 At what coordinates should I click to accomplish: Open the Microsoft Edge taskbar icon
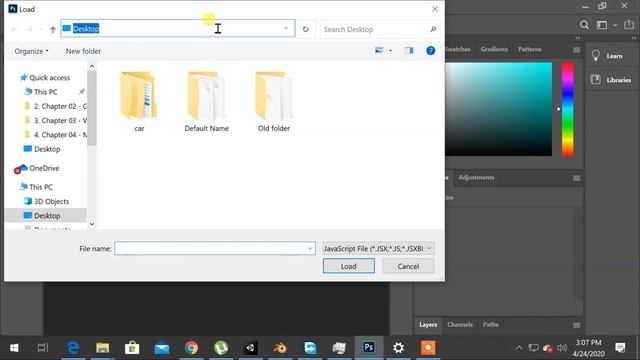point(73,348)
